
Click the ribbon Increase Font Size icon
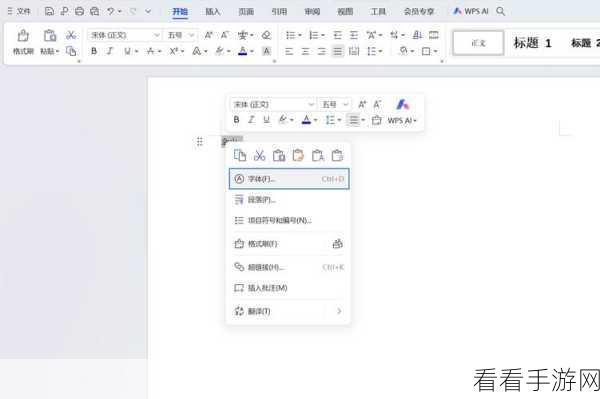point(209,35)
